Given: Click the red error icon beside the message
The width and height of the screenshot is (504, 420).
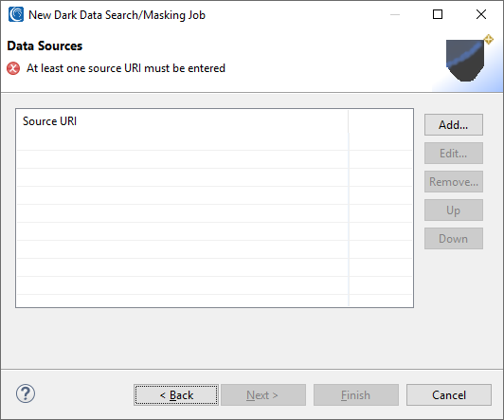Looking at the screenshot, I should [13, 68].
